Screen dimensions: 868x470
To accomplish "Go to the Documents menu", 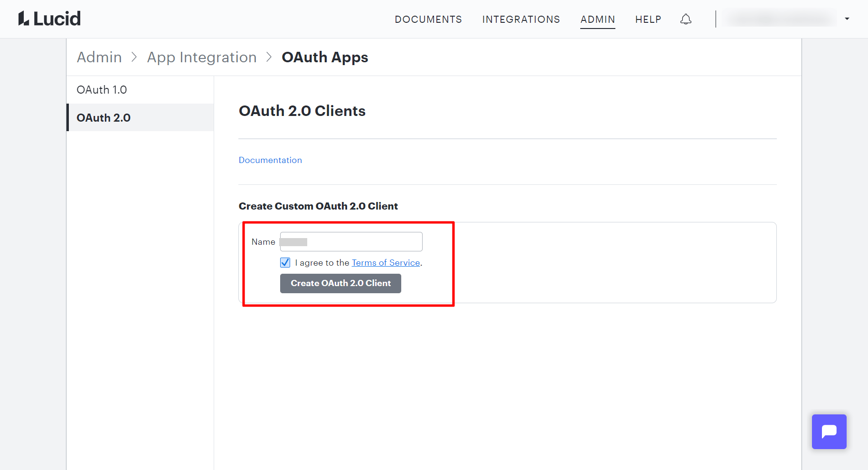I will pos(428,19).
